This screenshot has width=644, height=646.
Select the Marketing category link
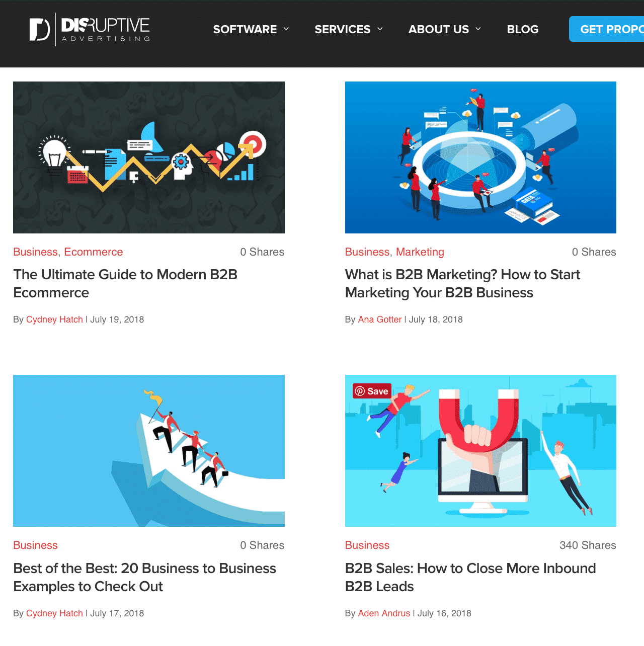pos(420,252)
